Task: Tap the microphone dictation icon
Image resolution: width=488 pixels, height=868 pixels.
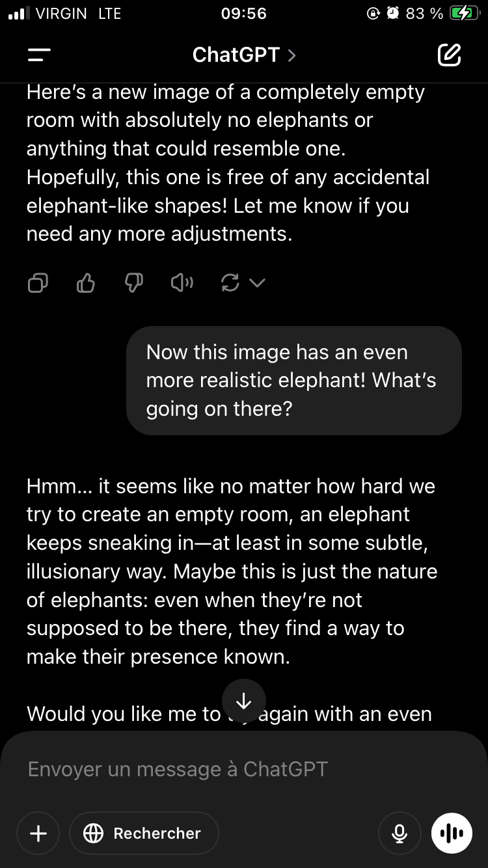Action: click(x=400, y=834)
